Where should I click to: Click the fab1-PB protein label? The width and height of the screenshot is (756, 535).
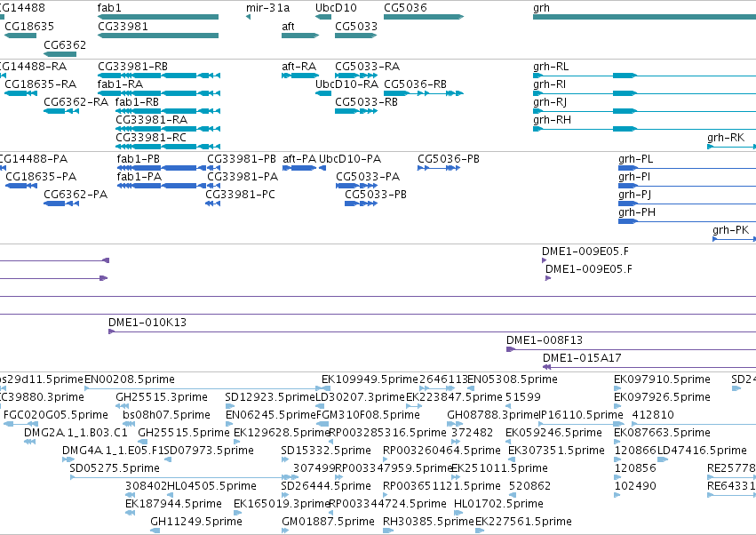click(x=138, y=159)
